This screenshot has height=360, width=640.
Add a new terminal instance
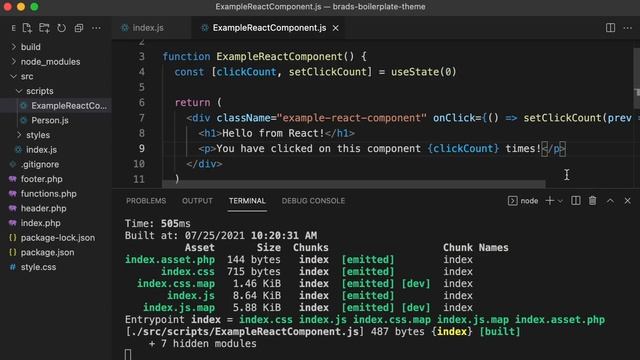[x=550, y=200]
